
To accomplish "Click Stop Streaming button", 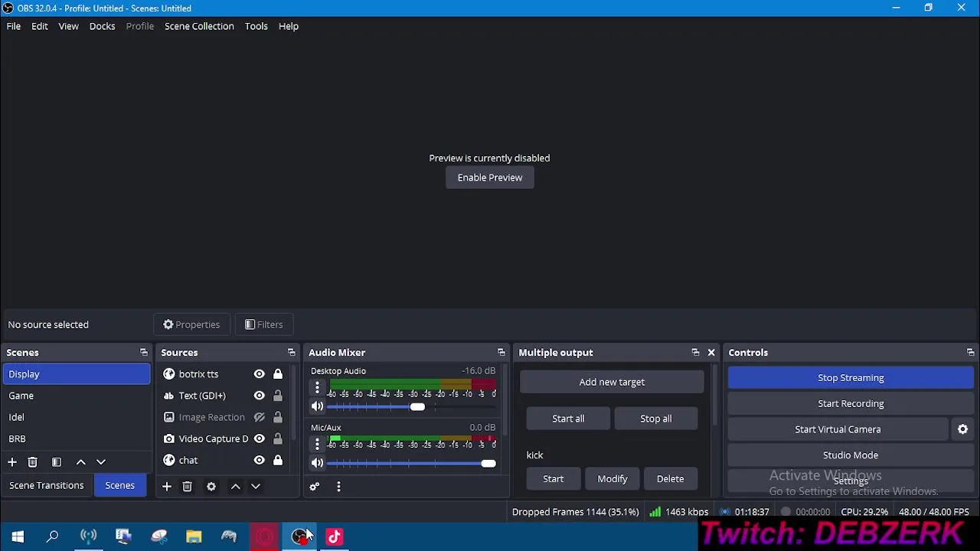I will [x=851, y=377].
